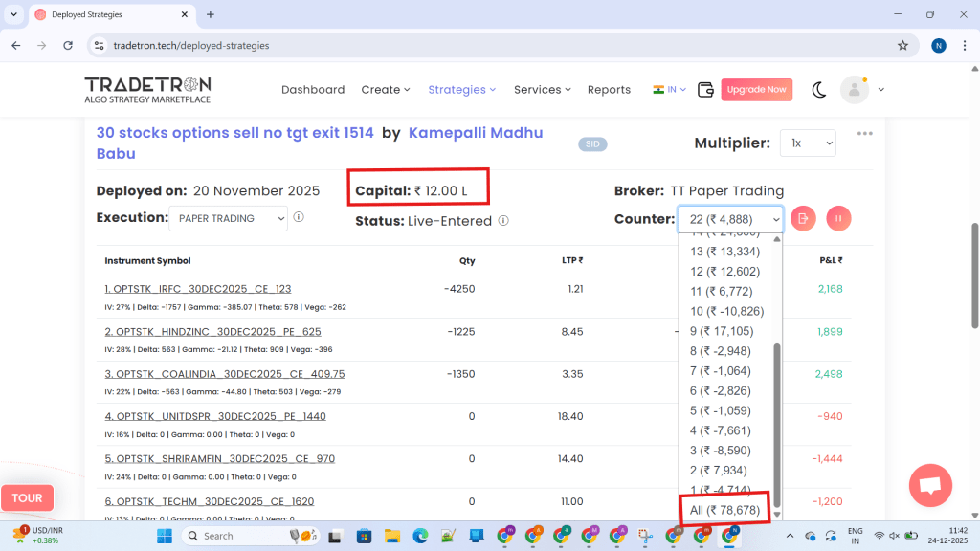Toggle dark mode moon icon

coord(819,90)
